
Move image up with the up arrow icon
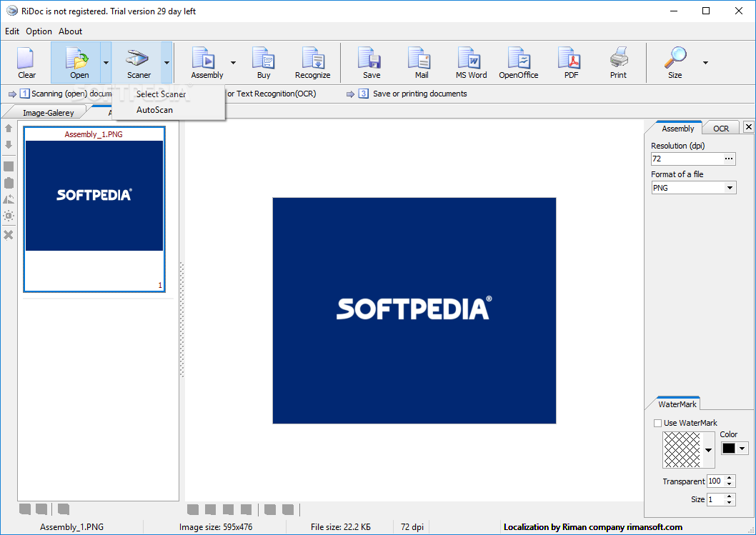coord(9,128)
